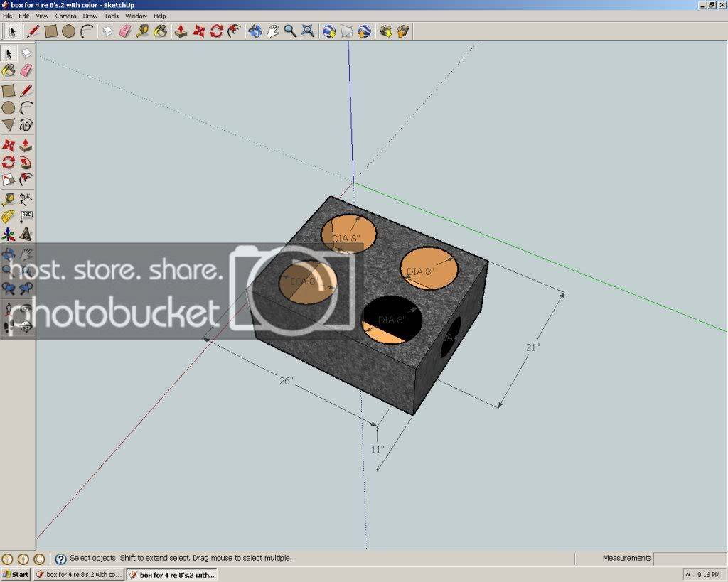Select the Polygon tool in the side palette
Image resolution: width=728 pixels, height=582 pixels.
(9, 125)
